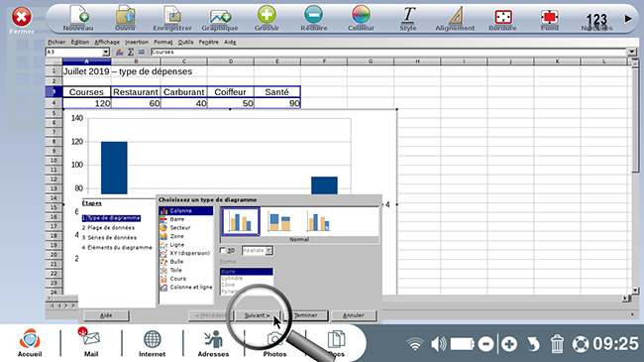Viewport: 644px width, 362px height.
Task: Open Adresses from the dock
Action: tap(213, 342)
